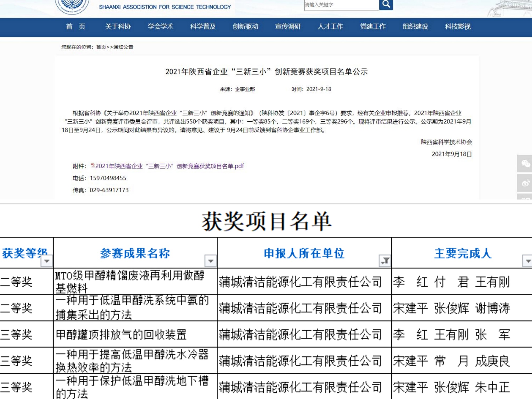The height and width of the screenshot is (399, 532).
Task: Select cell MTO级甲醇精馏废液再利用做醇基燃料
Action: click(x=135, y=282)
